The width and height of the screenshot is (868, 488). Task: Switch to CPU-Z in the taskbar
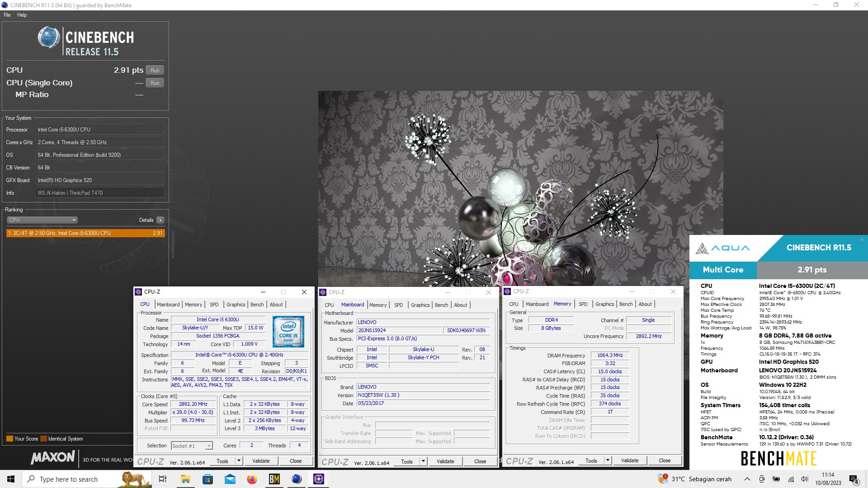click(319, 479)
